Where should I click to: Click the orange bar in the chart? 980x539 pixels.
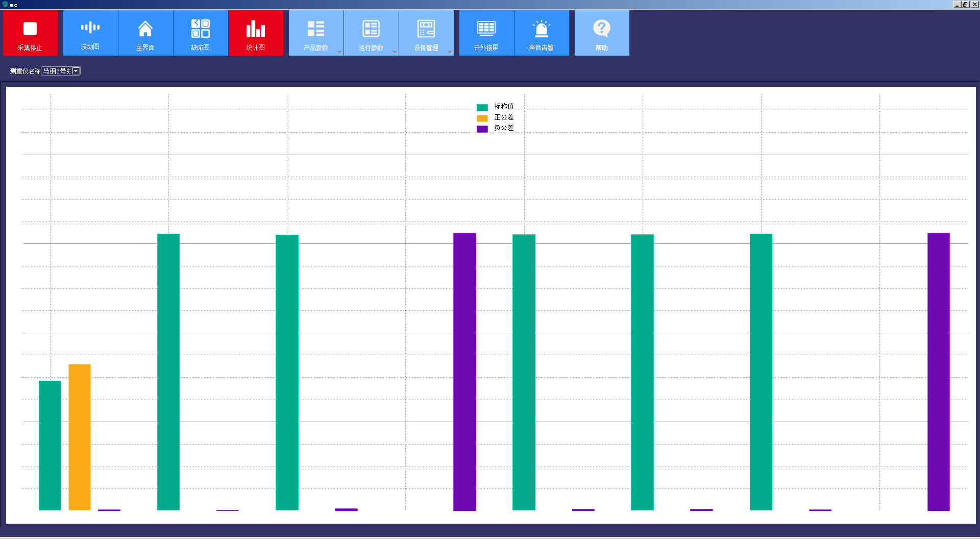80,436
